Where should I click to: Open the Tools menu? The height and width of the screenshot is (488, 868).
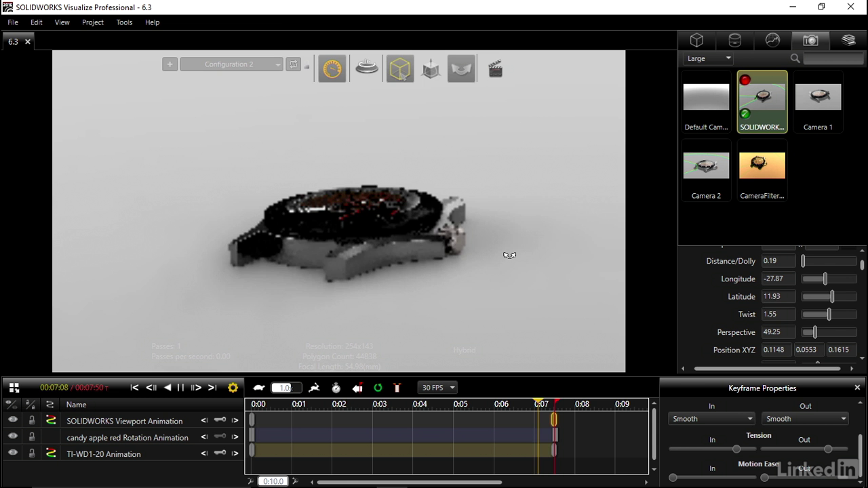[x=124, y=22]
